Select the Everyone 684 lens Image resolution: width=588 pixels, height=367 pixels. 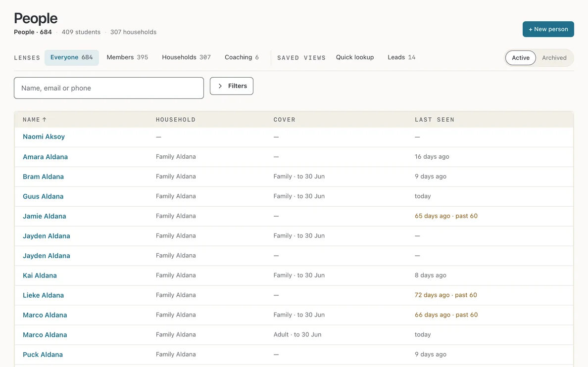(x=72, y=57)
